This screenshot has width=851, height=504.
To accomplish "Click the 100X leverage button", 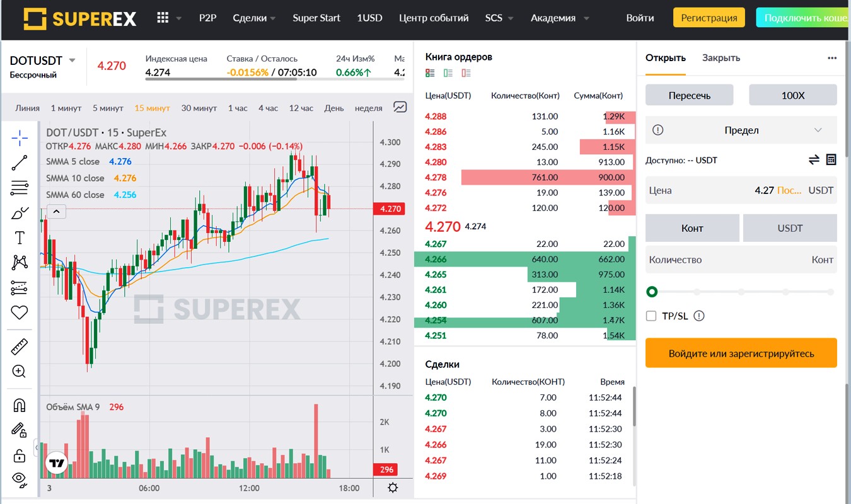I will (793, 95).
